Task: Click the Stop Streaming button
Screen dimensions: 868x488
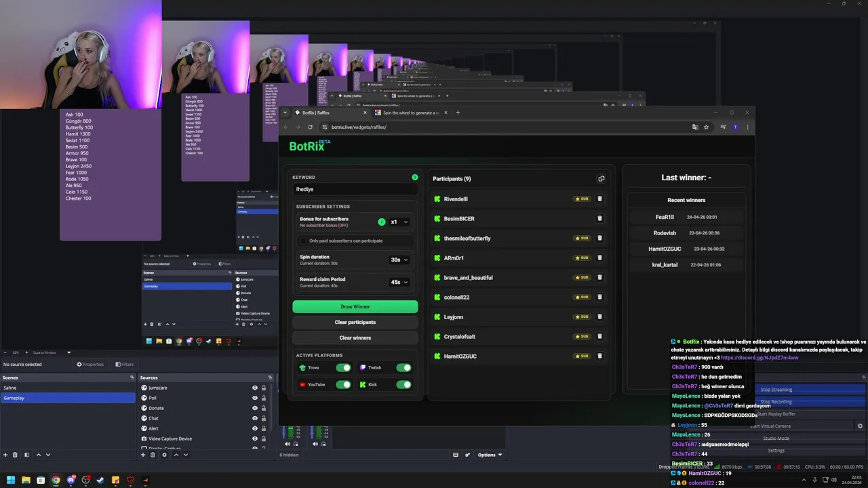Action: (776, 390)
